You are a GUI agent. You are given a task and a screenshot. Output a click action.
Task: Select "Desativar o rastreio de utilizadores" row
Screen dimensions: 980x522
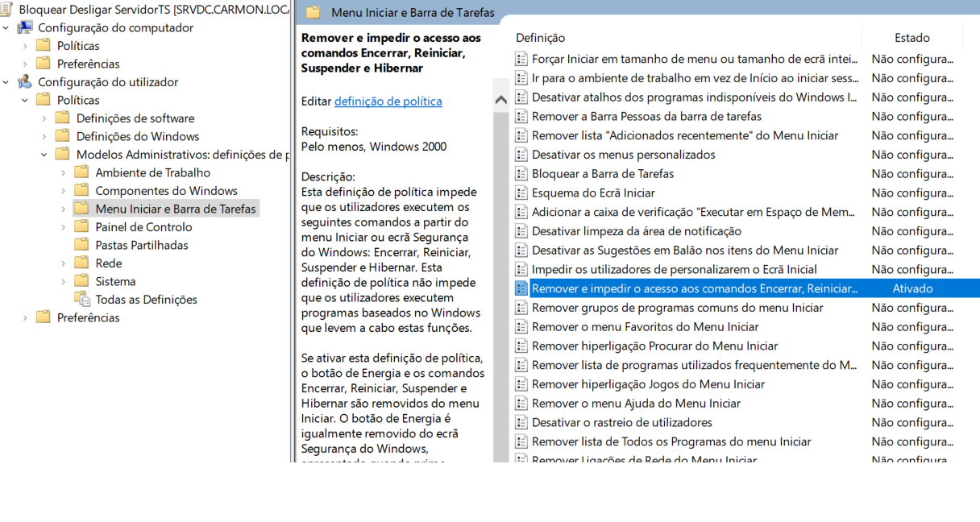coord(745,423)
